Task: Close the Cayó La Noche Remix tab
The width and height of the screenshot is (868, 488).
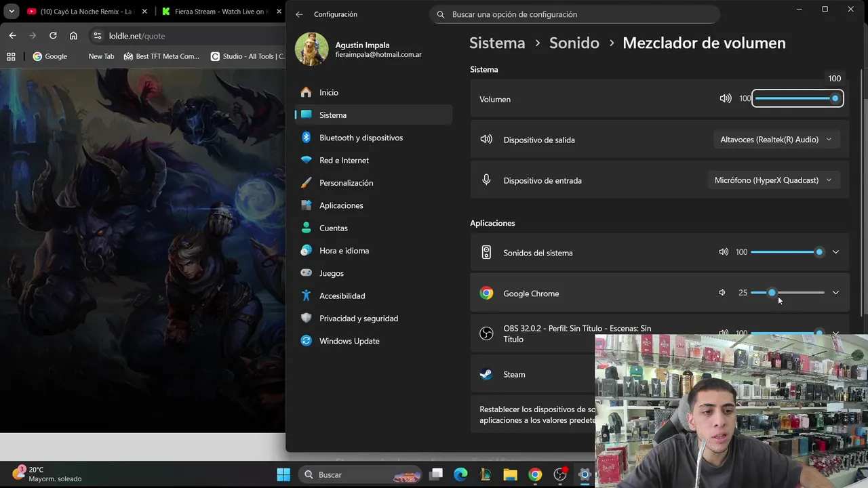Action: pos(144,12)
